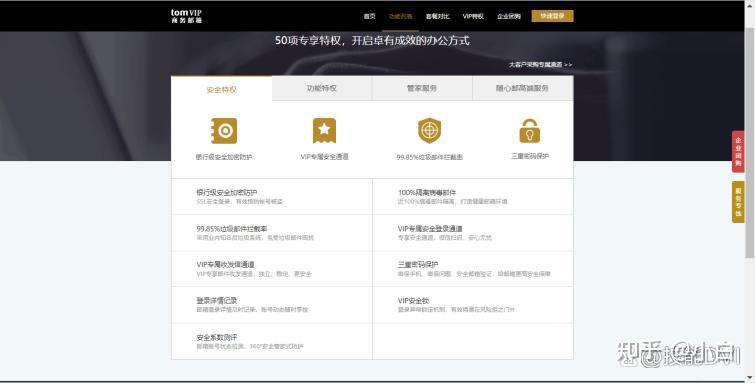The height and width of the screenshot is (383, 755).
Task: Click the red floating side button
Action: point(738,151)
